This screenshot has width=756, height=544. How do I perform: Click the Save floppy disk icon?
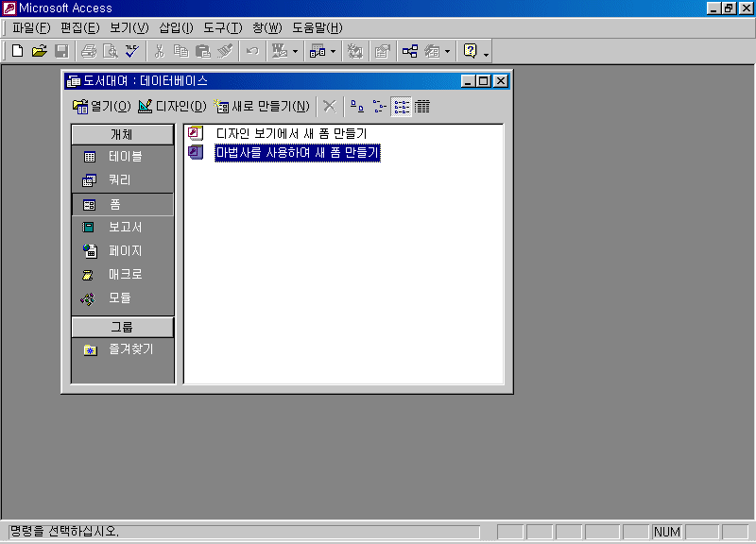[x=61, y=51]
